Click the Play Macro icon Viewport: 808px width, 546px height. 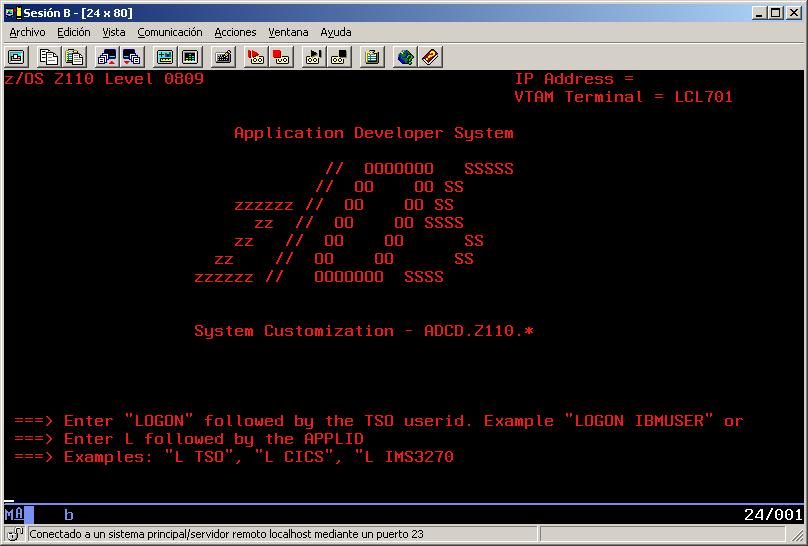[314, 57]
